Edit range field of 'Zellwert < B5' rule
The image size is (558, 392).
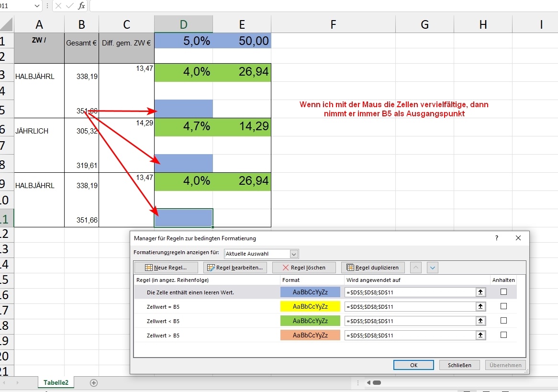click(410, 321)
